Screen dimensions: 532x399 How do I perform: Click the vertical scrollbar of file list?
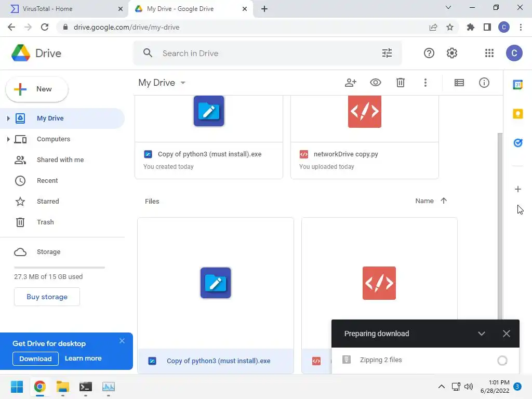(x=500, y=225)
